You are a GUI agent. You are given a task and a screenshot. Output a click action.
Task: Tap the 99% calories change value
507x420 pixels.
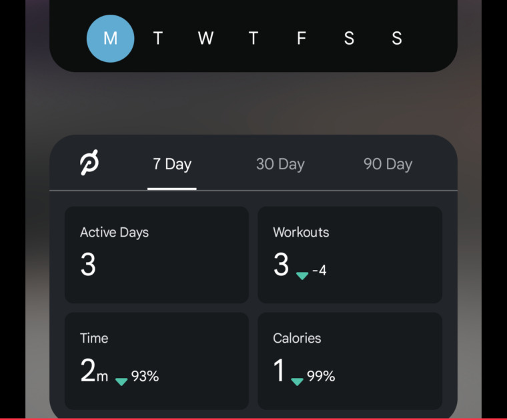(321, 377)
